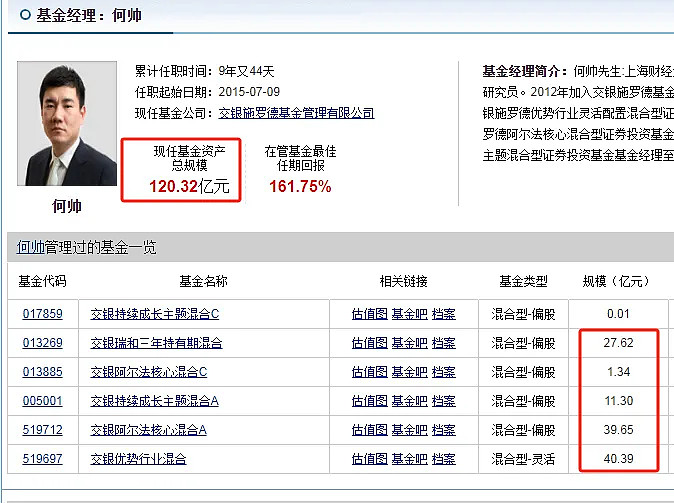Click the 基金类型 column header

[x=523, y=281]
